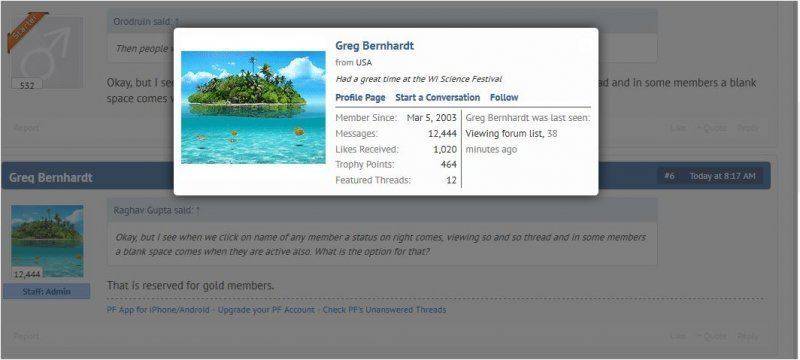Viewport: 800px width, 360px height.
Task: Click the island avatar in the profile popup
Action: click(253, 107)
